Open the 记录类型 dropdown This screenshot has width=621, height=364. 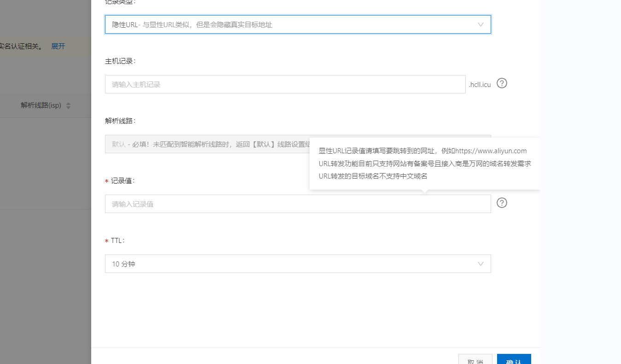(298, 24)
